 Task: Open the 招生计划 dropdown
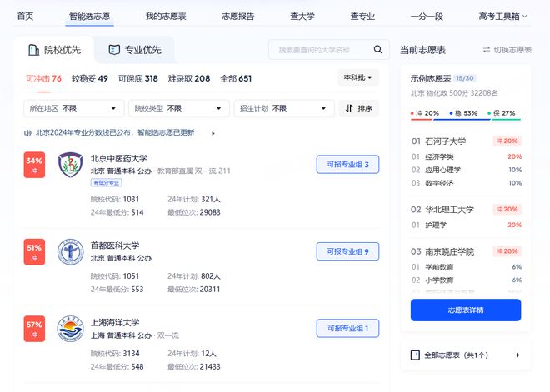[284, 108]
